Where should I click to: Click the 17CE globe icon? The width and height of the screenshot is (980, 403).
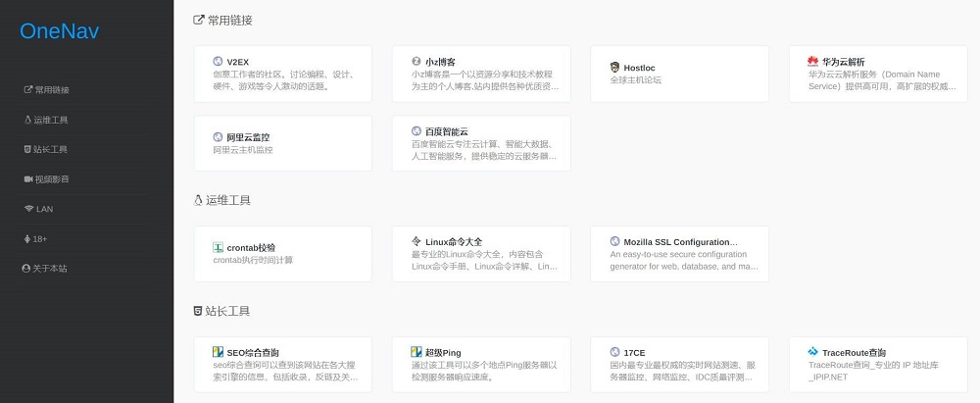(615, 352)
